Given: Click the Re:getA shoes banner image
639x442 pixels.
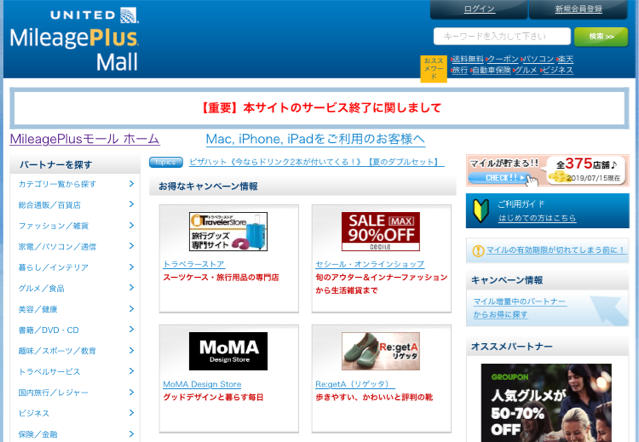Looking at the screenshot, I should [381, 351].
